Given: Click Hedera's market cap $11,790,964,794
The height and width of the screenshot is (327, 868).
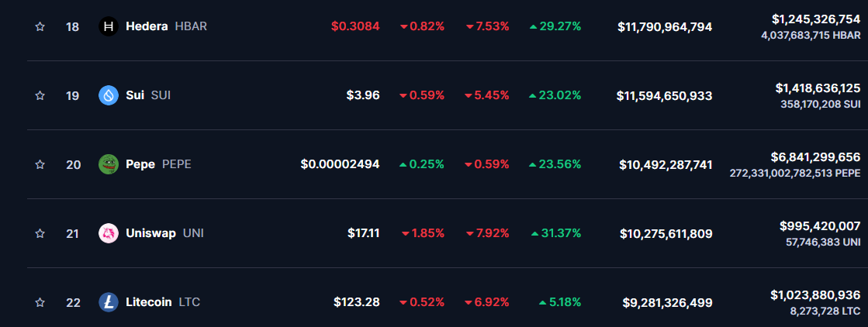Looking at the screenshot, I should point(665,27).
